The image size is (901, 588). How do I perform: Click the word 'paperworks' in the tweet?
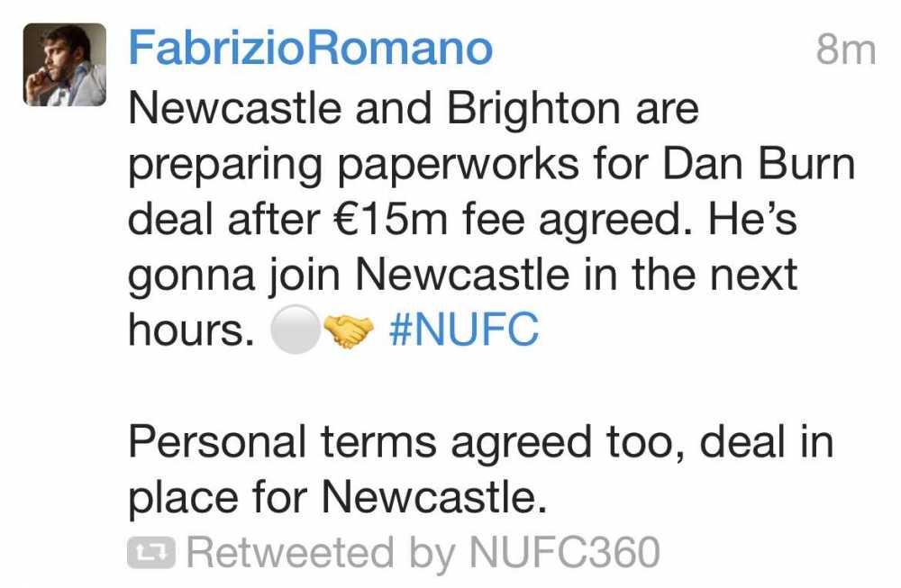tap(458, 167)
